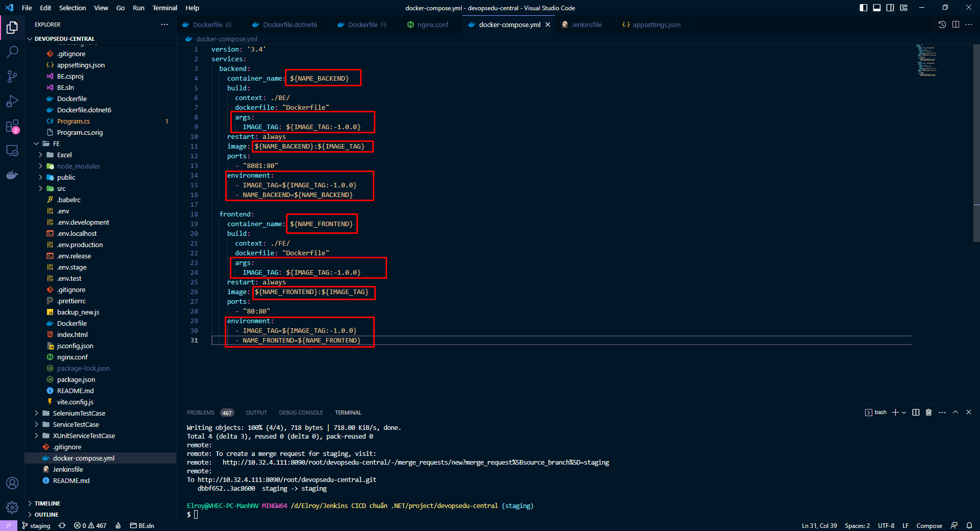The width and height of the screenshot is (980, 531).
Task: Kill the terminal with trash icon
Action: (929, 413)
